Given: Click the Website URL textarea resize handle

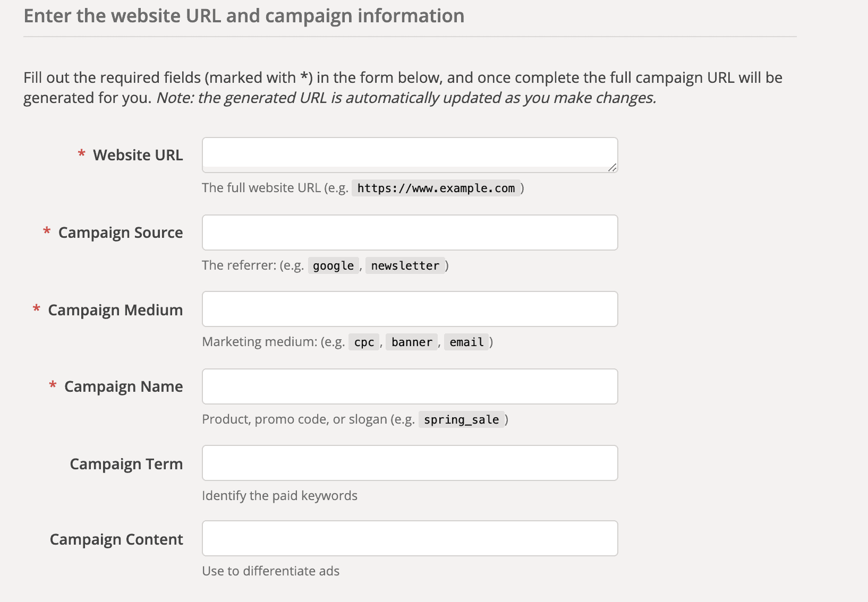Looking at the screenshot, I should click(612, 168).
